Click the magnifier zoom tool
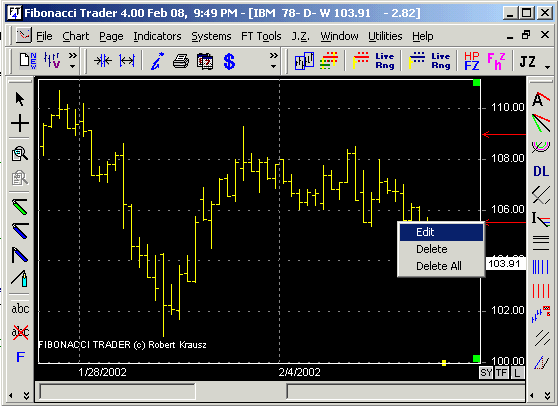The height and width of the screenshot is (406, 558). [x=20, y=153]
